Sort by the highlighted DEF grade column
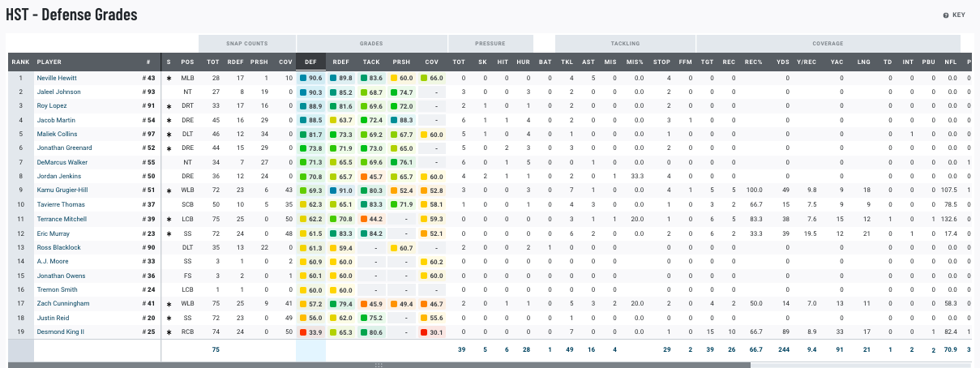 click(x=311, y=62)
